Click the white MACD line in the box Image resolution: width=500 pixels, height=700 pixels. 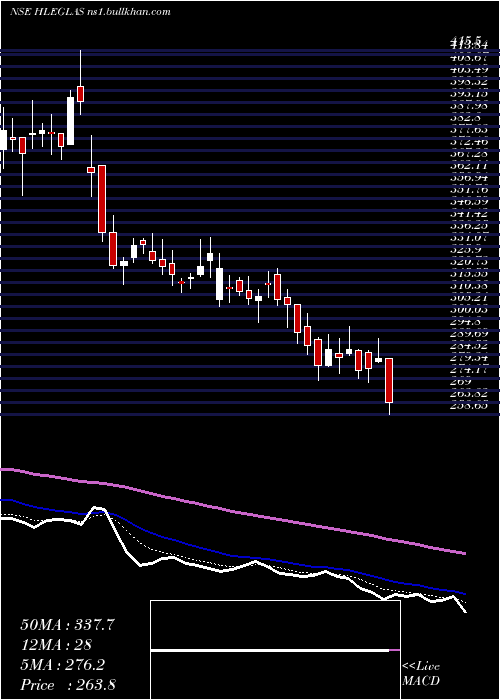pos(270,650)
